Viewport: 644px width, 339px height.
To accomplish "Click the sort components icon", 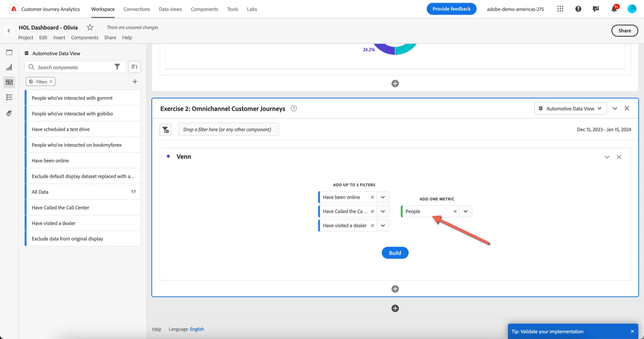I will (135, 67).
